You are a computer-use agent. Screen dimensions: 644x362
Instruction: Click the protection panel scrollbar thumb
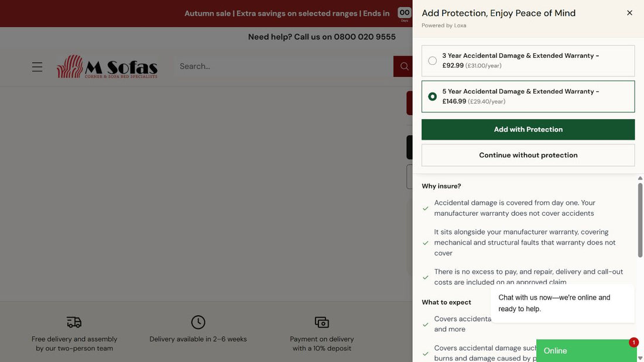tap(640, 220)
